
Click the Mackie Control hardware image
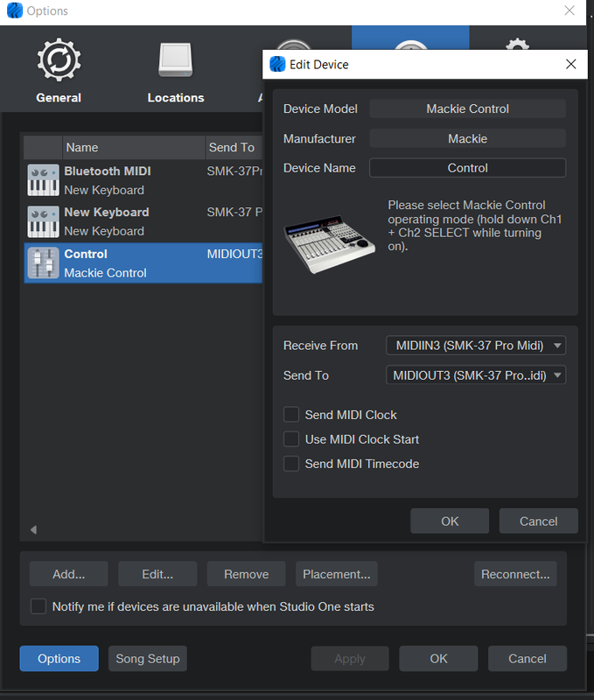(x=330, y=244)
